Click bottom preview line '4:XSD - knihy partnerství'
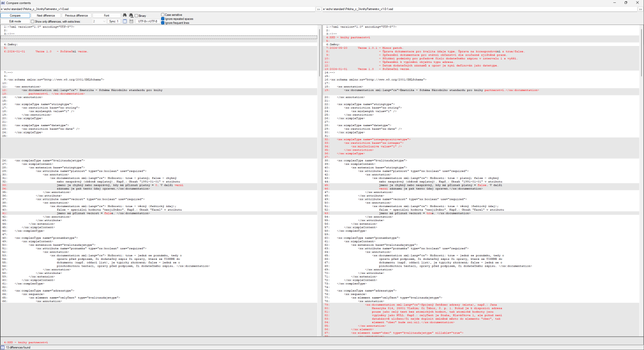This screenshot has height=350, width=644. (26, 342)
